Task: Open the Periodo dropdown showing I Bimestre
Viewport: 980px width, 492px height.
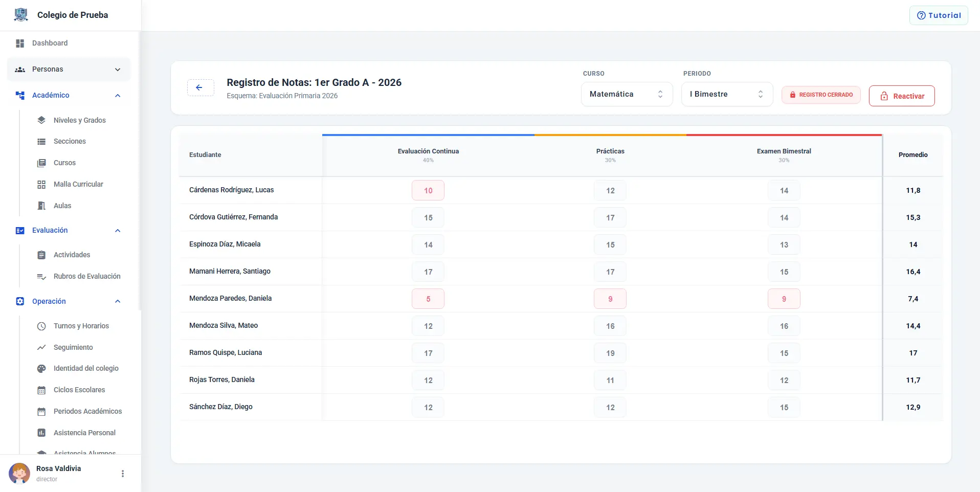Action: 727,94
